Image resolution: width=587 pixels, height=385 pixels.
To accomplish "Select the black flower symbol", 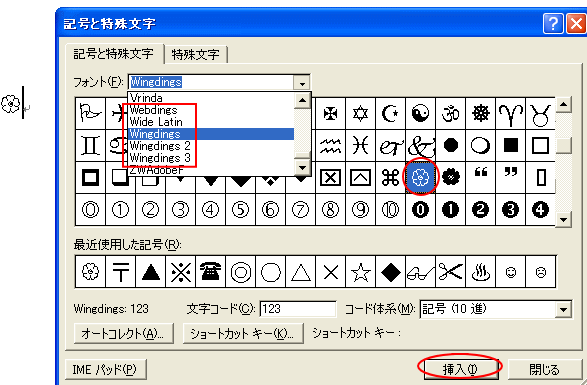I will coord(450,178).
